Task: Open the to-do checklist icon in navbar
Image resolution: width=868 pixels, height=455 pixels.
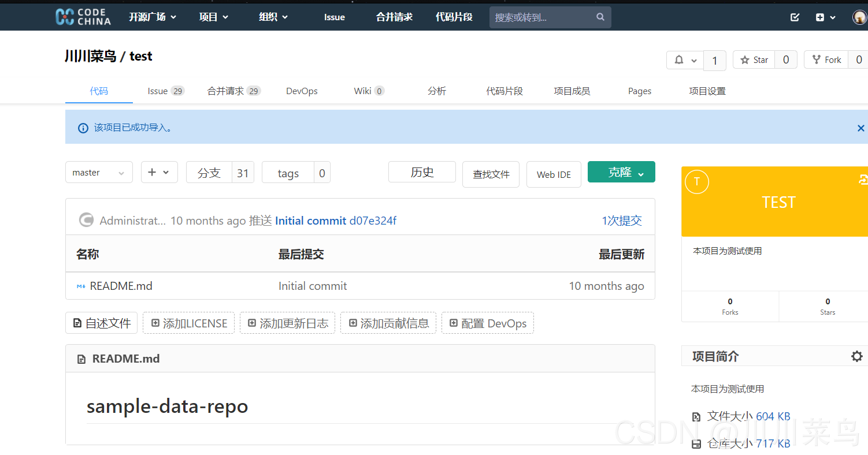Action: (x=795, y=17)
